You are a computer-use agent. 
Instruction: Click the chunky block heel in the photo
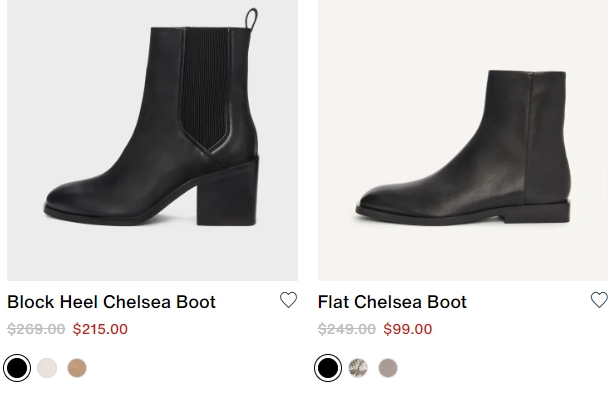pyautogui.click(x=228, y=192)
